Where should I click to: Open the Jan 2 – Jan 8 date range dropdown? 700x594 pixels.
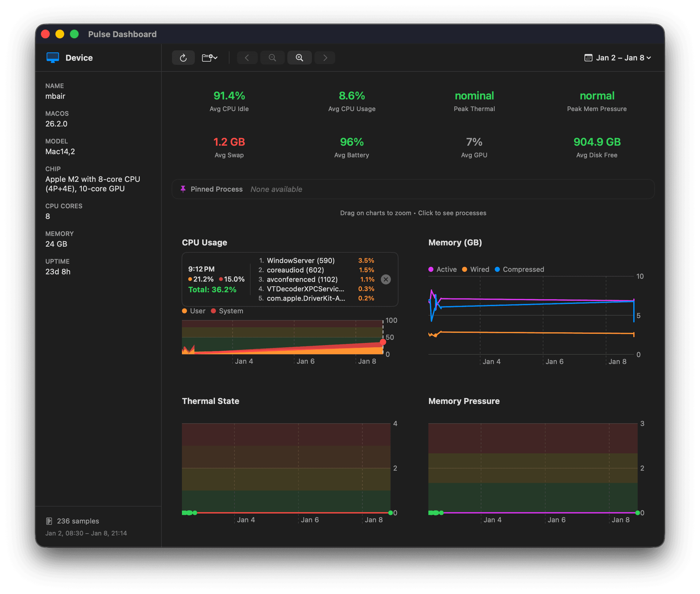tap(617, 58)
